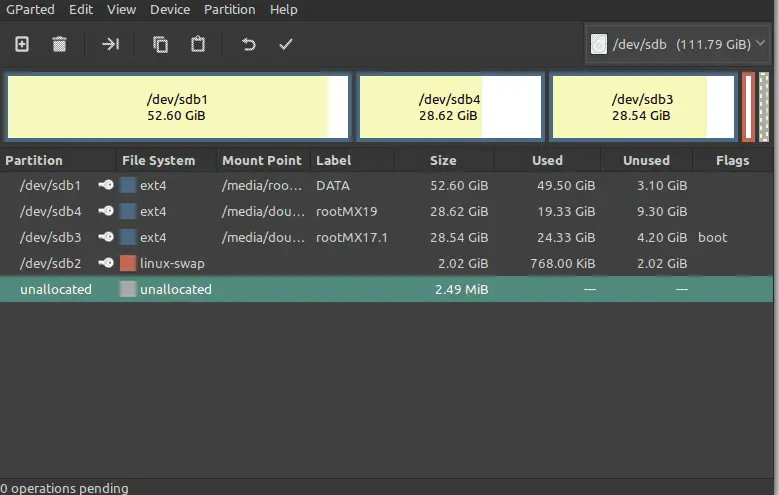Click the key icon on /dev/sdb4 row

click(x=106, y=211)
